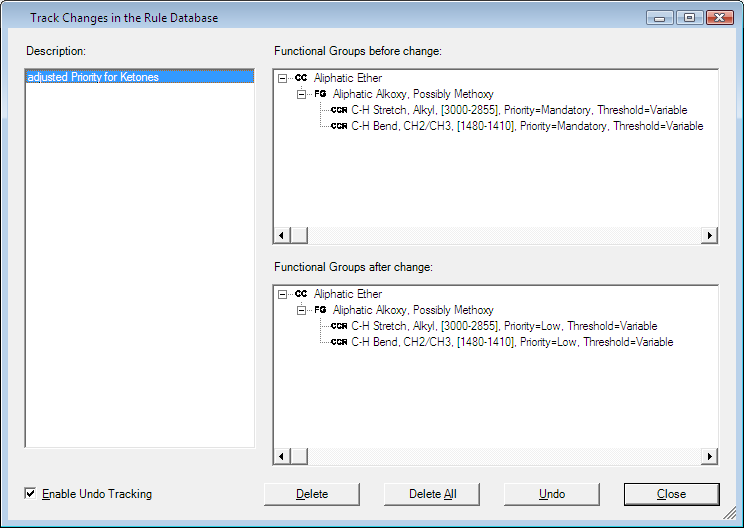Click the Close button at bottom right
This screenshot has height=528, width=744.
point(671,494)
